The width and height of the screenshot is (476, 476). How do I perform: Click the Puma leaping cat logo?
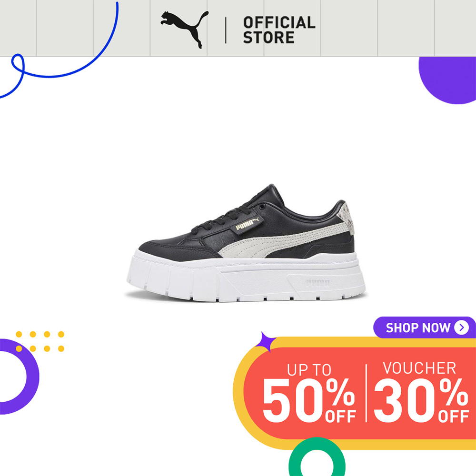pyautogui.click(x=185, y=30)
